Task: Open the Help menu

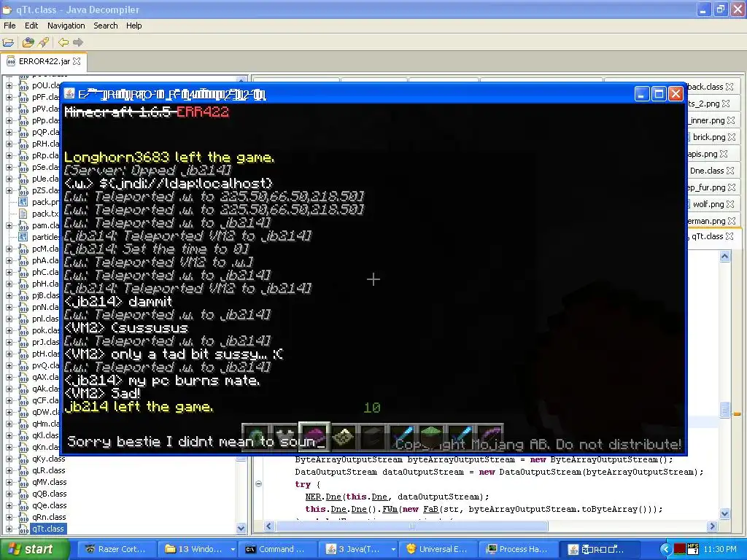Action: (134, 26)
